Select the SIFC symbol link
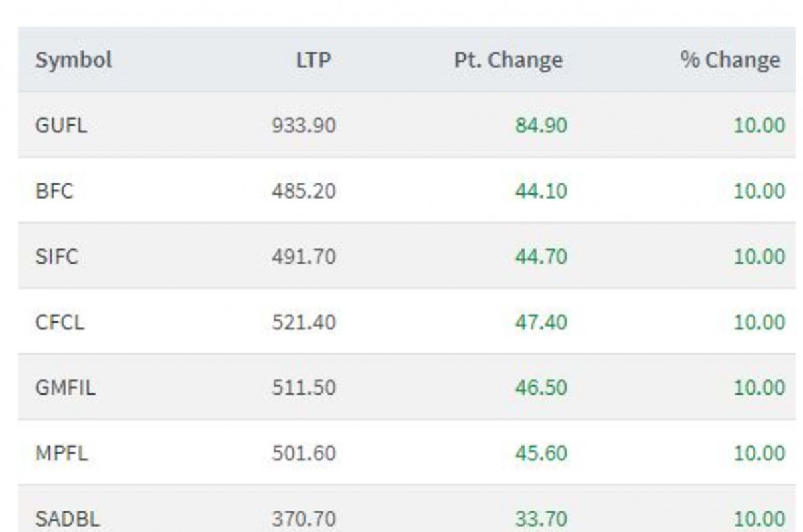 (57, 256)
